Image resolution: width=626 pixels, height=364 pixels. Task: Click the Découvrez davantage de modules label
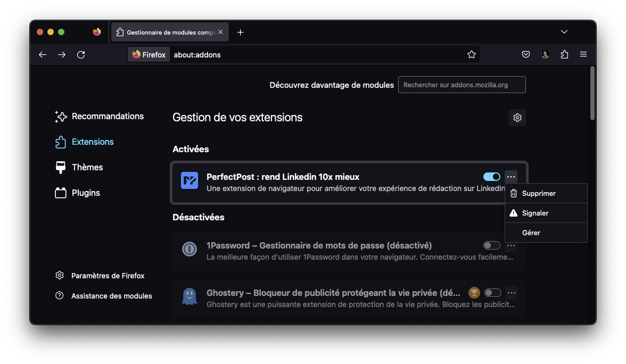332,85
